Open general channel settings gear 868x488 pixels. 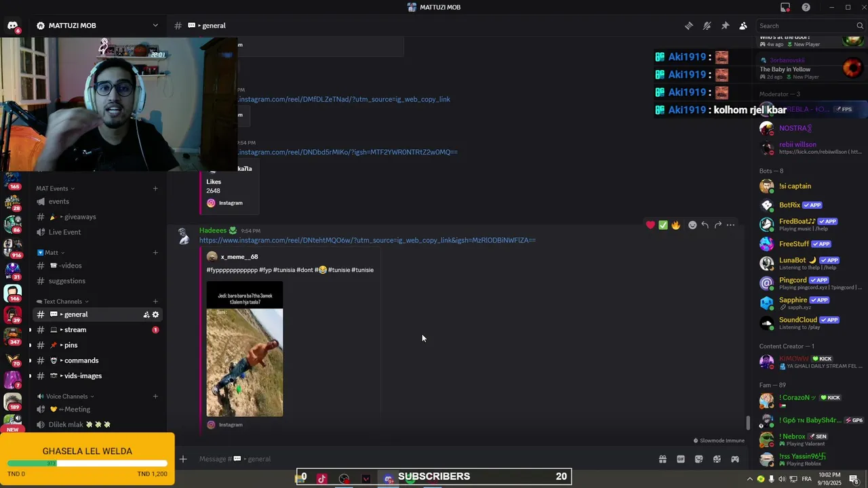click(x=155, y=314)
